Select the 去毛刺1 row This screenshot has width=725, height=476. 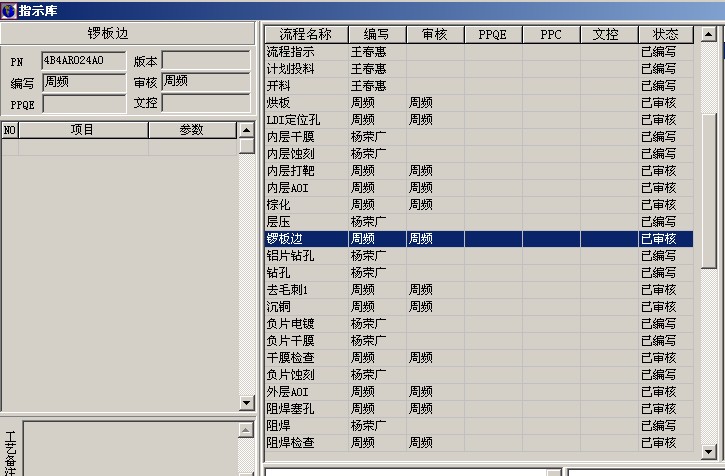click(479, 290)
